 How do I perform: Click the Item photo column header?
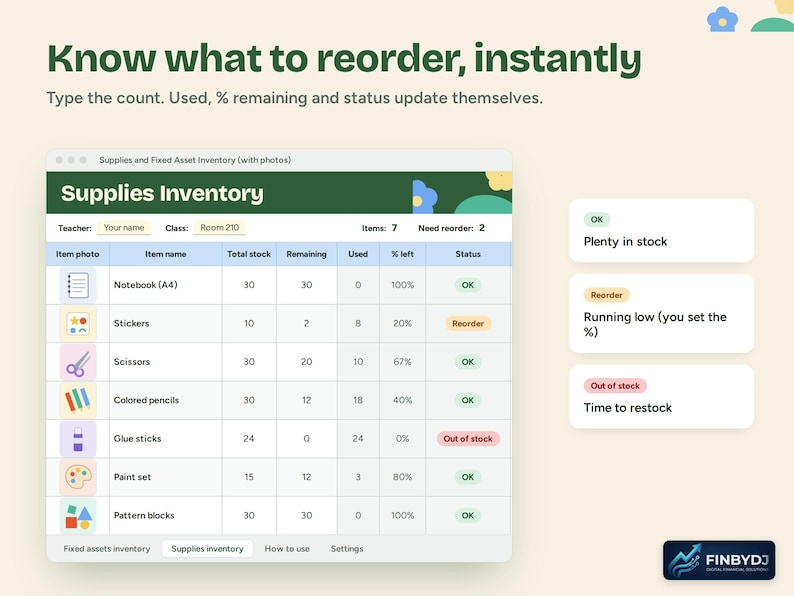(77, 254)
